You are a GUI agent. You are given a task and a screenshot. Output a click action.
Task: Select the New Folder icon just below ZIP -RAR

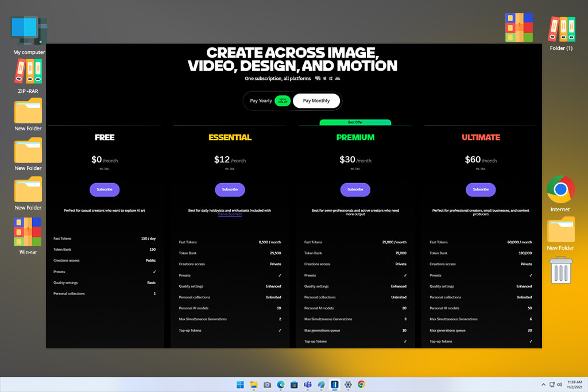tap(28, 114)
